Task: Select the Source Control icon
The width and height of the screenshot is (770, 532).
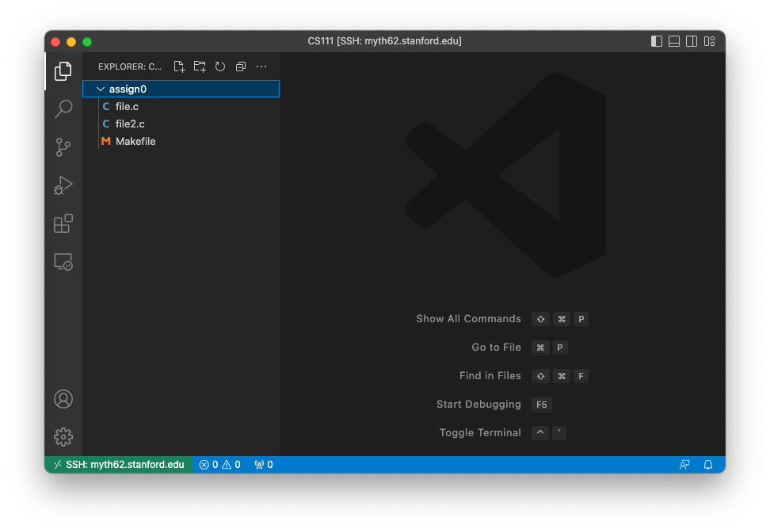Action: (63, 147)
